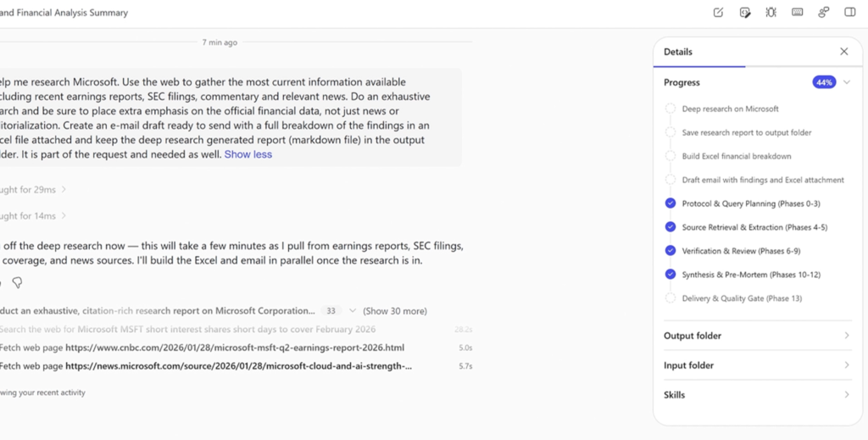Open the keyboard shortcuts icon
Image resolution: width=868 pixels, height=440 pixels.
coord(797,13)
